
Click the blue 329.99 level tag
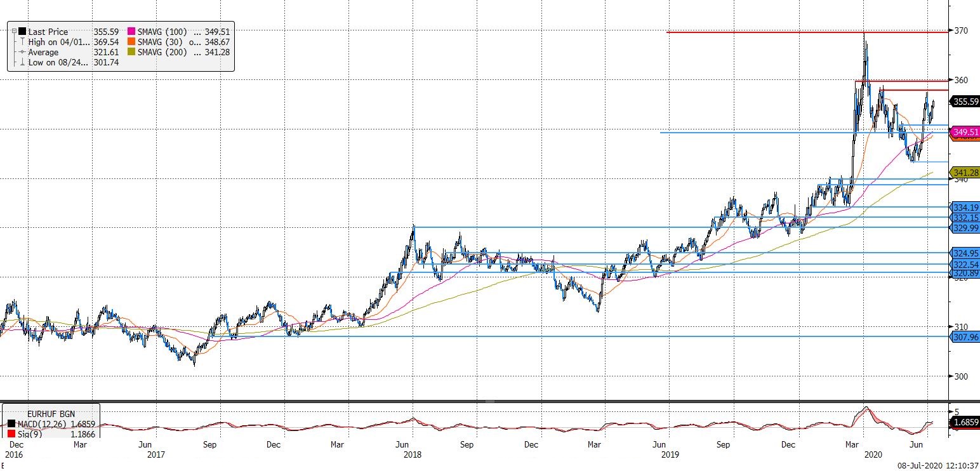tap(965, 227)
